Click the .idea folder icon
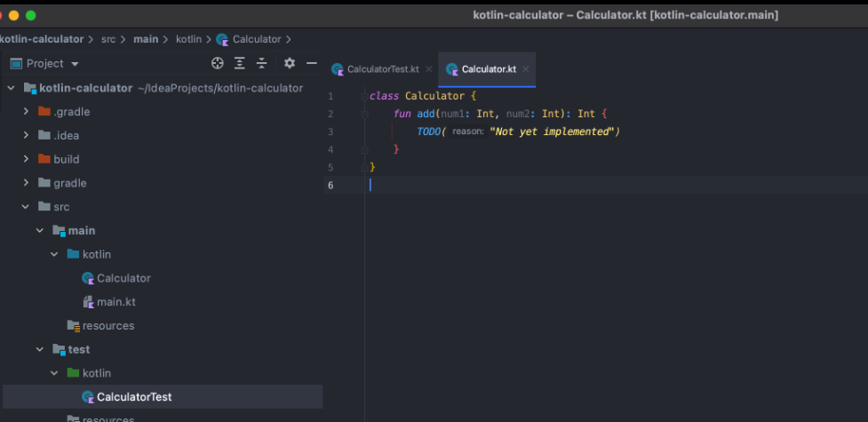This screenshot has height=422, width=868. click(x=44, y=136)
